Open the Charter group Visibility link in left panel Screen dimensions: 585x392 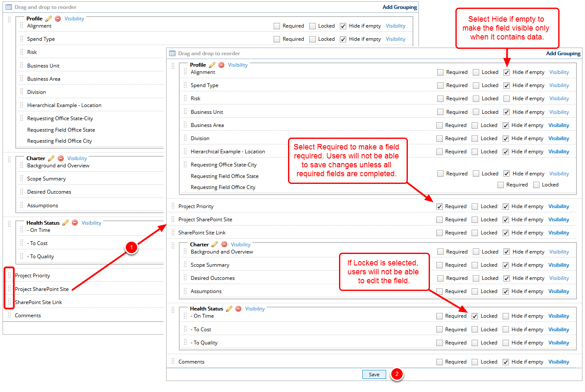tap(77, 158)
